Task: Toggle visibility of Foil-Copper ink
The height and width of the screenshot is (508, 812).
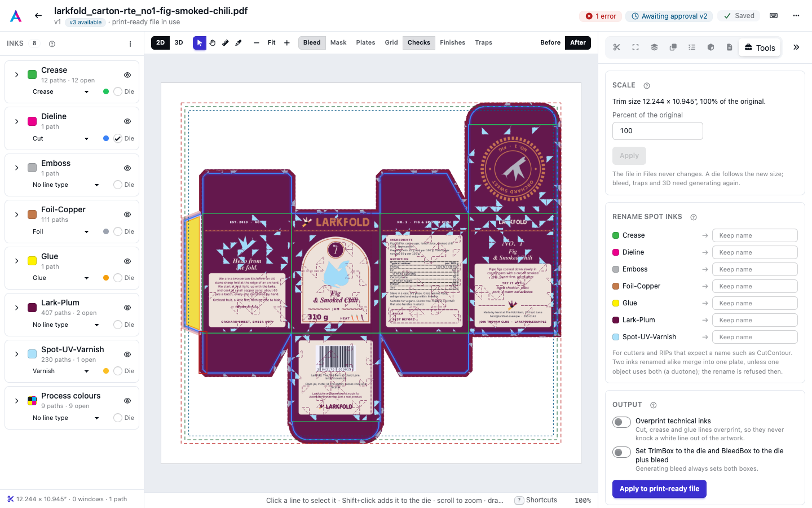Action: tap(127, 214)
